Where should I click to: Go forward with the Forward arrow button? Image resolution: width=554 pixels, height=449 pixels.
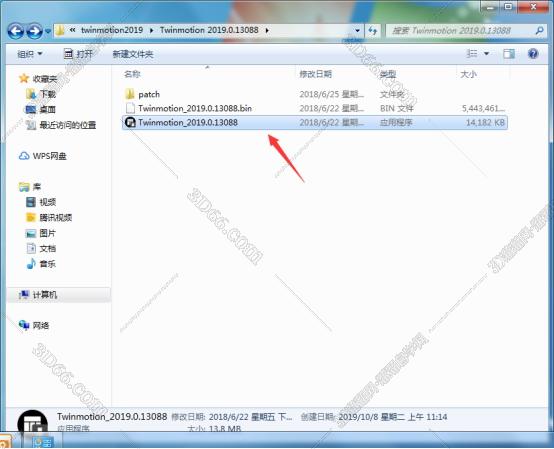click(34, 31)
